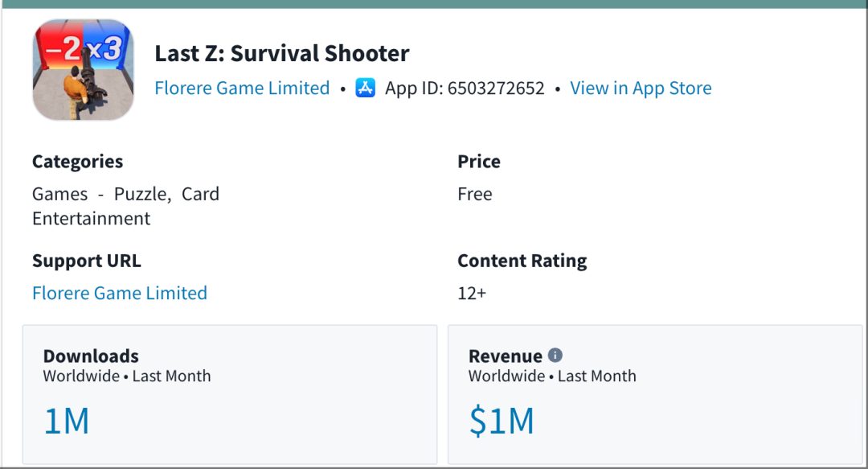Click the Free price value
The width and height of the screenshot is (868, 469).
click(475, 194)
